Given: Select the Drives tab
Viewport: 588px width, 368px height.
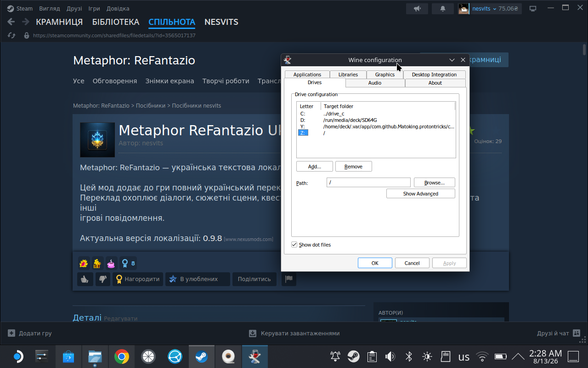Looking at the screenshot, I should 315,83.
